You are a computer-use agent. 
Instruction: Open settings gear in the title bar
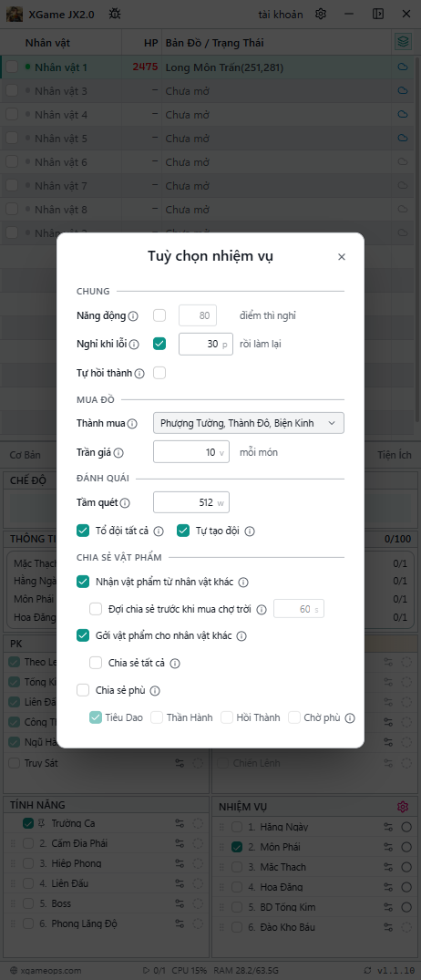click(x=321, y=14)
